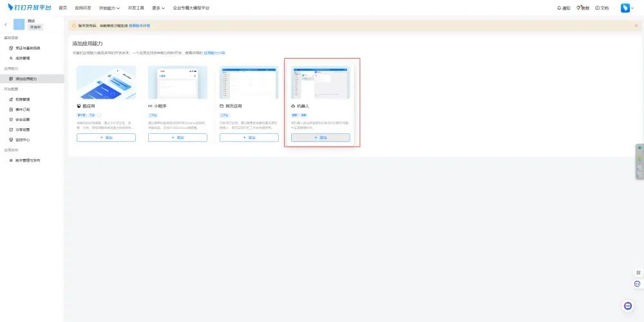Viewport: 644px width, 322px height.
Task: Close the yellow version notice banner
Action: 636,26
